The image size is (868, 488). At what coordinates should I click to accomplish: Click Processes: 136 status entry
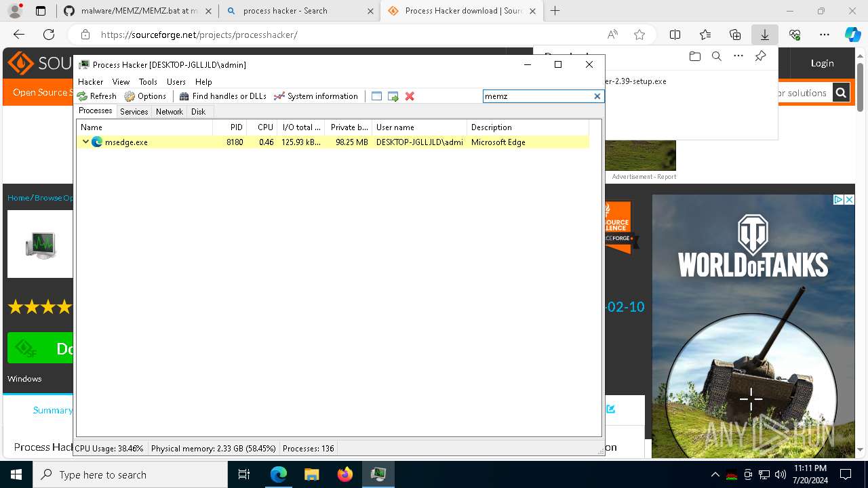click(x=309, y=449)
